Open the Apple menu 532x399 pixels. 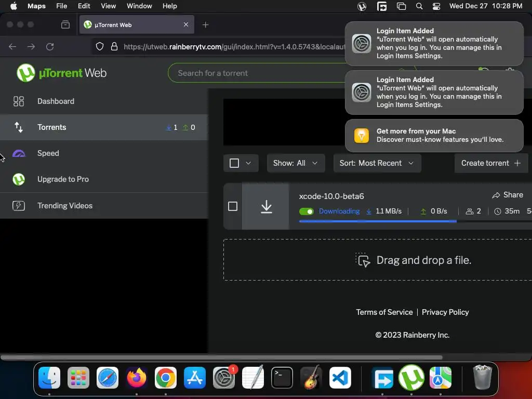click(x=14, y=6)
